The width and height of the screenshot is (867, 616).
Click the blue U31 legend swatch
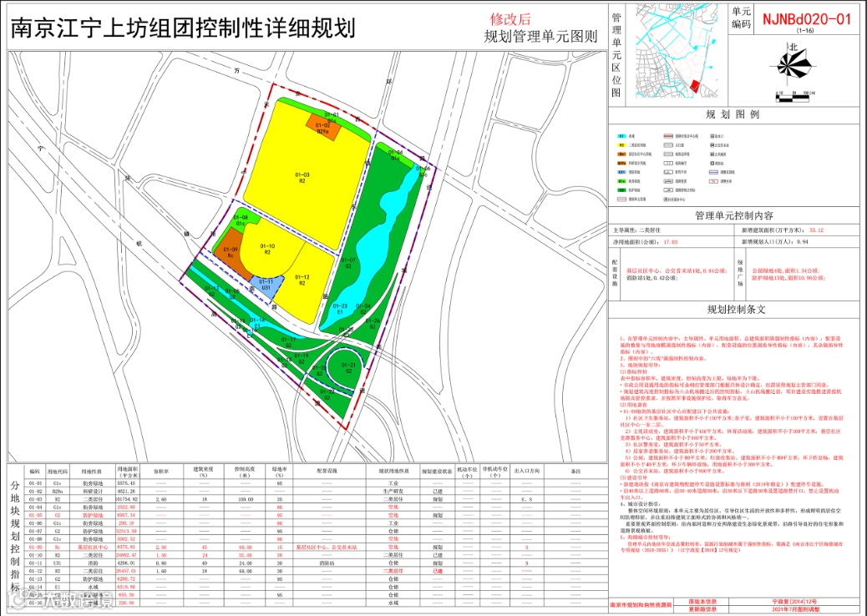621,173
